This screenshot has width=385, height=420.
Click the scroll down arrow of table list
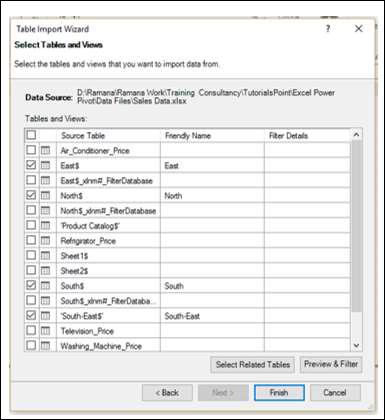point(356,346)
